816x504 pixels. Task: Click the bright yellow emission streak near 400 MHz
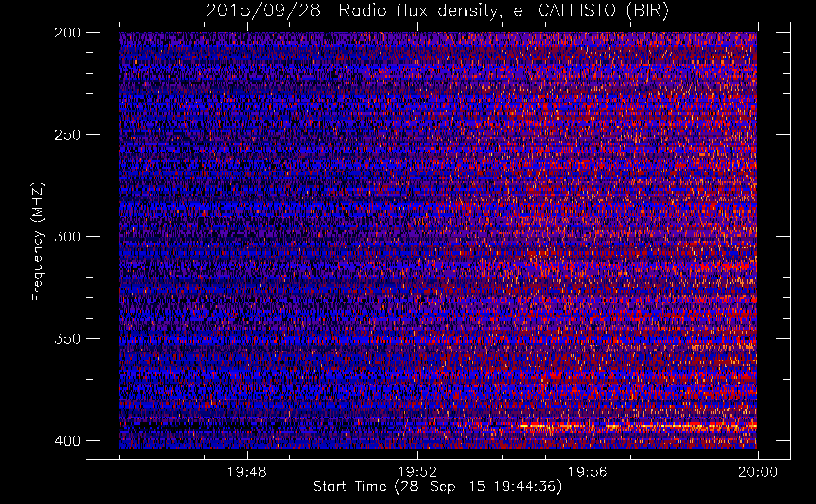pos(638,426)
